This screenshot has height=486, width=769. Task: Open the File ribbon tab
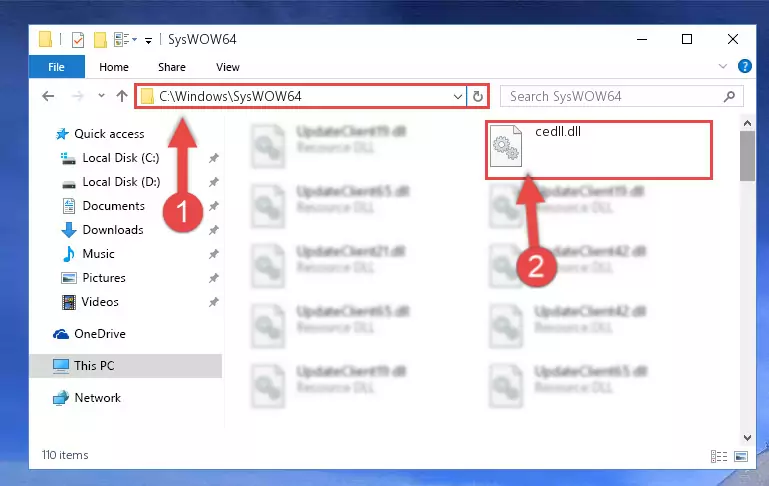56,67
